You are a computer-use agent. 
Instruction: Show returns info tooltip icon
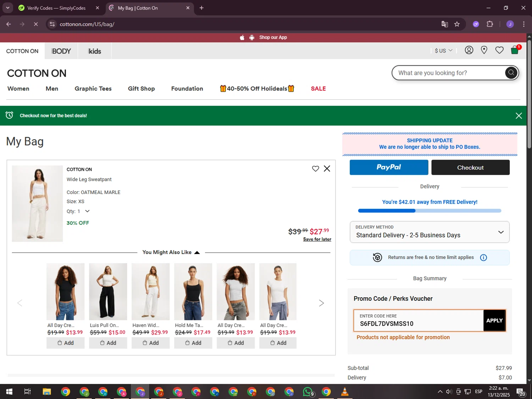(x=483, y=257)
